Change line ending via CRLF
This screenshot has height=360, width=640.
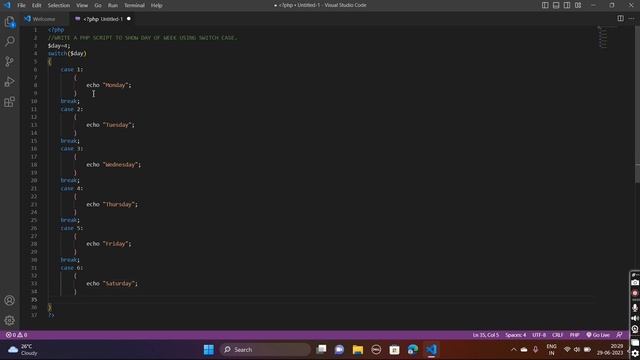point(557,335)
